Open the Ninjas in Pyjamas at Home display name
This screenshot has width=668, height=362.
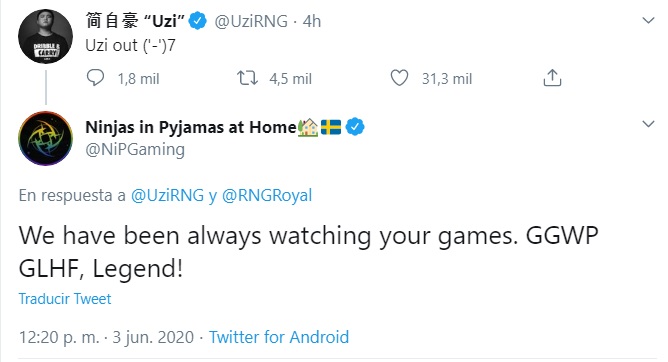(191, 127)
